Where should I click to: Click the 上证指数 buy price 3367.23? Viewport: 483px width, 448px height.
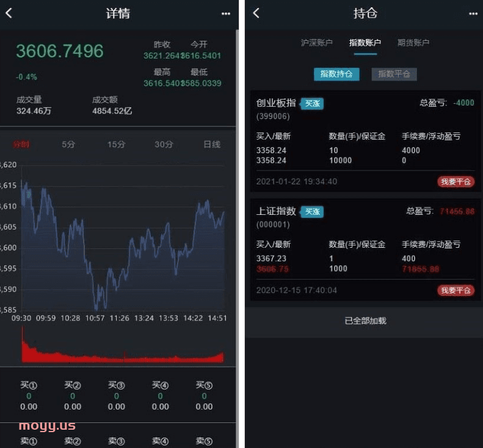pyautogui.click(x=271, y=258)
